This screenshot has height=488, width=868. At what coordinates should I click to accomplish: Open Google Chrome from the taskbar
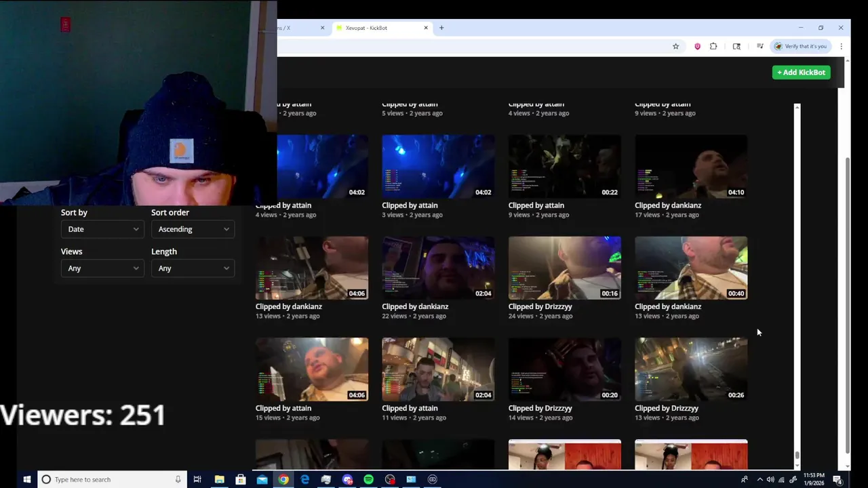tap(283, 479)
